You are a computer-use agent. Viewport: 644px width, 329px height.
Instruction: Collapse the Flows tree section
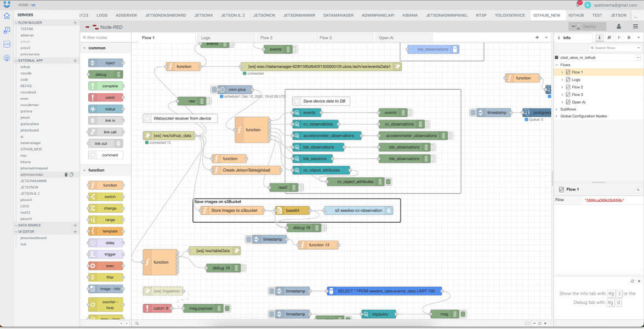557,65
